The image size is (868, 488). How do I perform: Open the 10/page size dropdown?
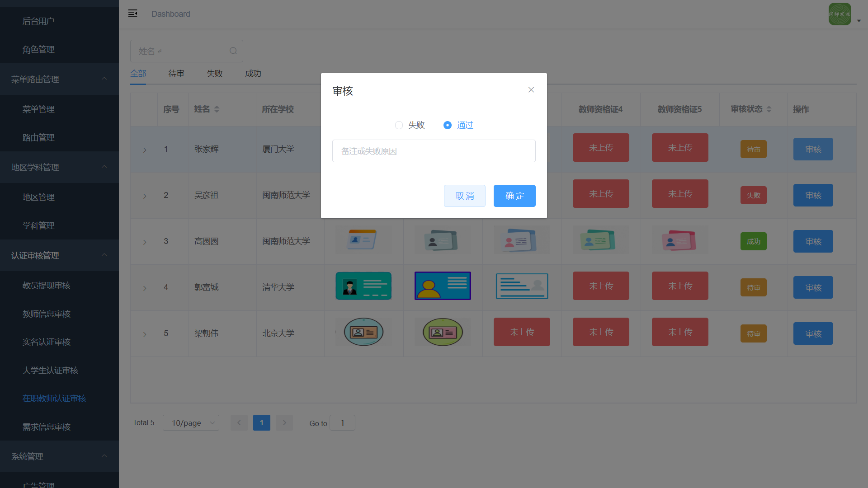(x=191, y=423)
